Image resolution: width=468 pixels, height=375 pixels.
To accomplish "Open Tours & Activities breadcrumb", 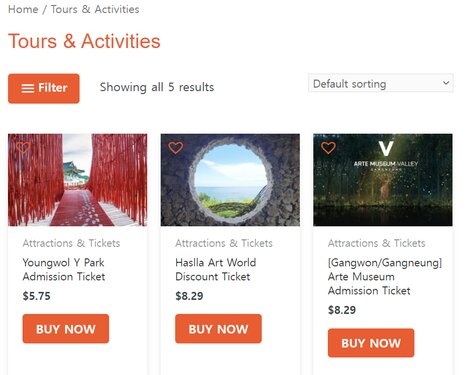I will point(95,9).
